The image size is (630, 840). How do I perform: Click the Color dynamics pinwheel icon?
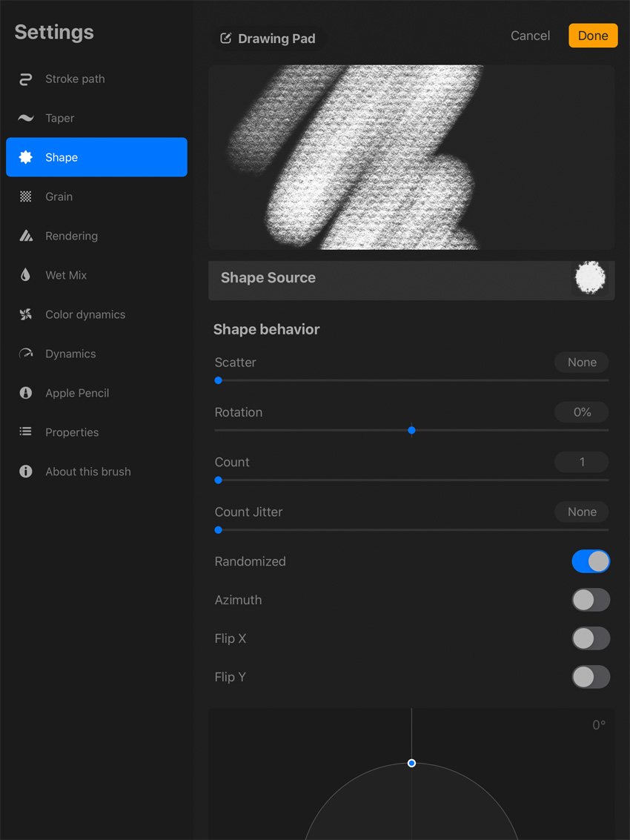pos(26,314)
